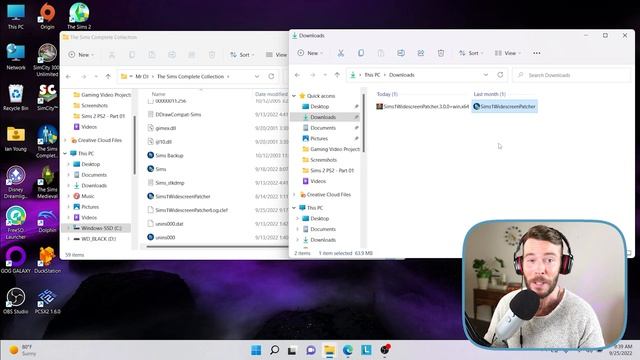The image size is (640, 360).
Task: Open Dolphin desktop shortcut
Action: [47, 221]
